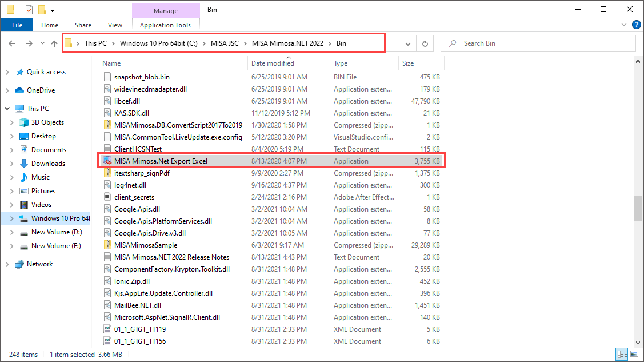
Task: Expand the OneDrive tree node
Action: 7,90
